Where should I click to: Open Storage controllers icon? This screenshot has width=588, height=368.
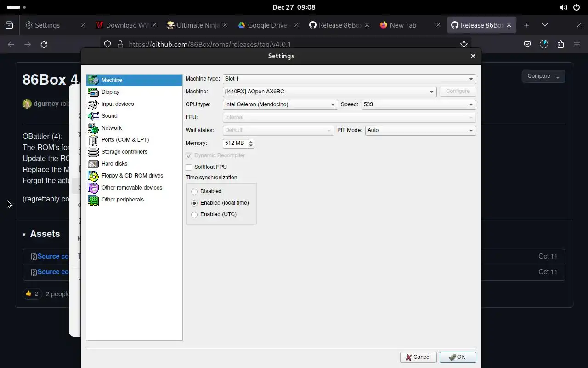pos(93,152)
